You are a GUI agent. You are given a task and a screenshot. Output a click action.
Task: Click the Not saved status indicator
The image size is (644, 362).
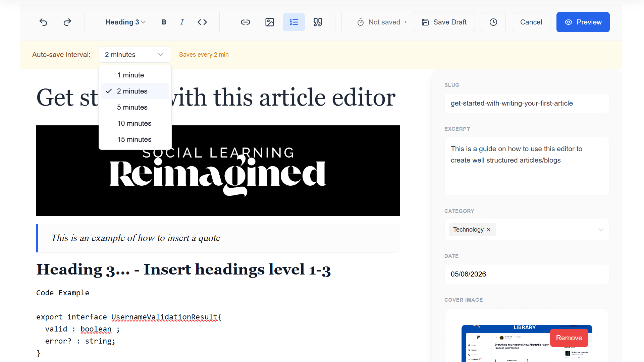382,22
